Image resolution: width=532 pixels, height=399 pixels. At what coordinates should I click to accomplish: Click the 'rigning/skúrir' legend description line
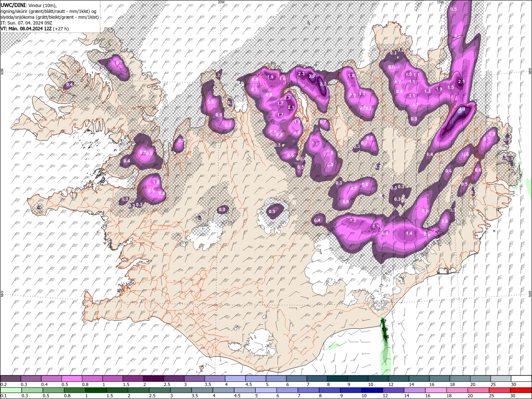pyautogui.click(x=48, y=11)
